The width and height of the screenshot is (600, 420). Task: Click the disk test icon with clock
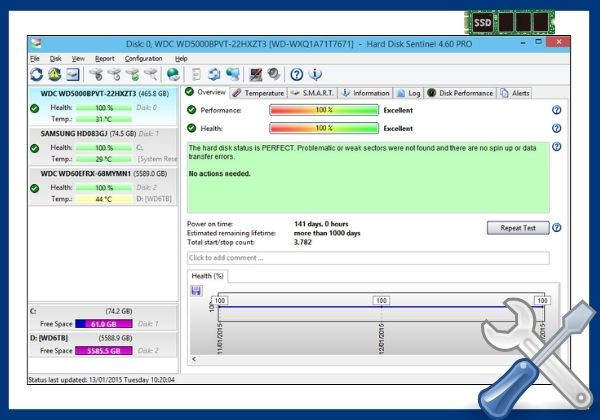click(114, 74)
